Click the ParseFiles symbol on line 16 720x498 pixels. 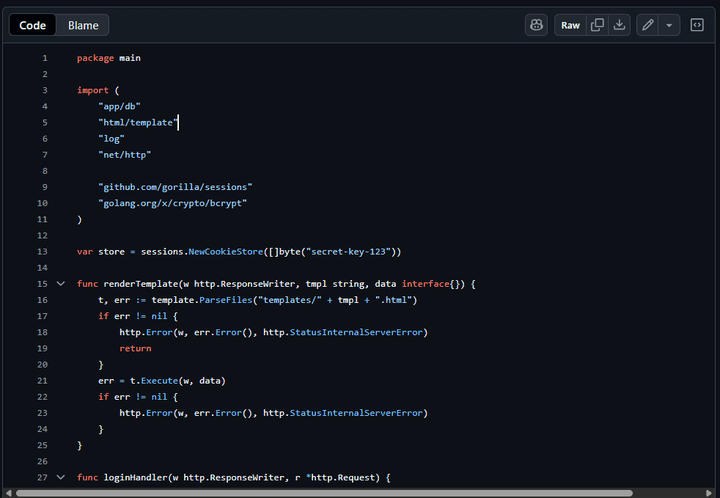[225, 300]
